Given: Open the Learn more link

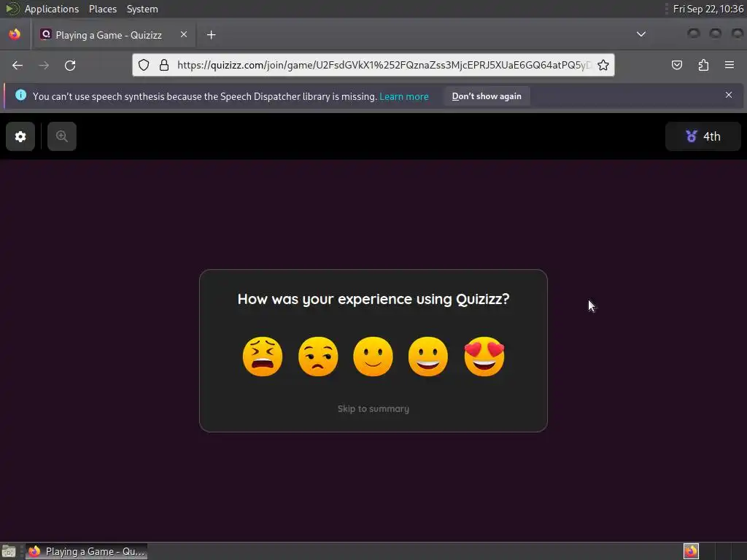Looking at the screenshot, I should [404, 97].
